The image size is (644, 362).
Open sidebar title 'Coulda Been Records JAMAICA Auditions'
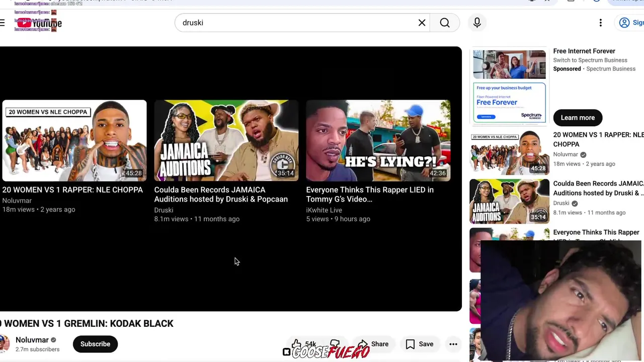(x=598, y=188)
